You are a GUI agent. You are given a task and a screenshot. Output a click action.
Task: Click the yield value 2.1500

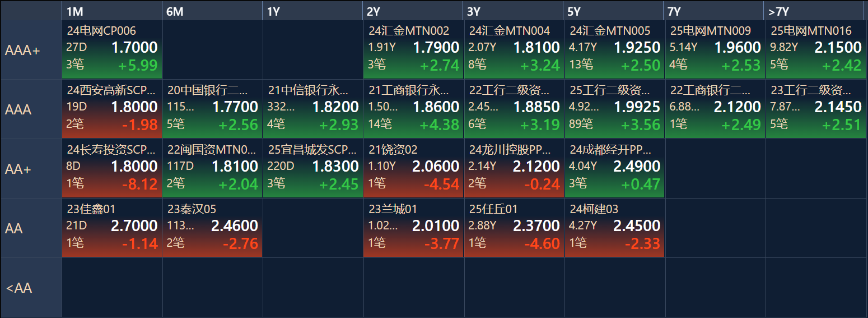pyautogui.click(x=838, y=47)
